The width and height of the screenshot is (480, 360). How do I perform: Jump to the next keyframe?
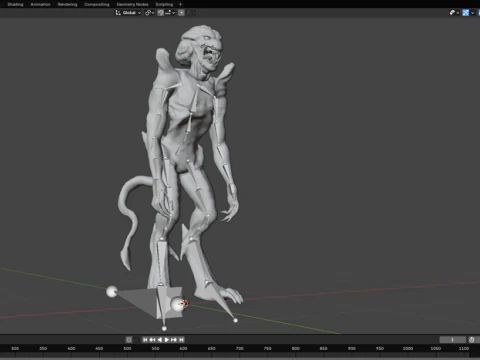(174, 340)
